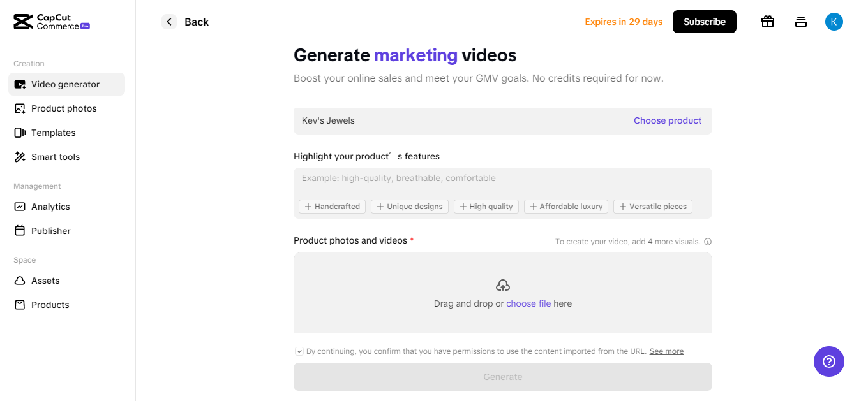This screenshot has width=868, height=401.
Task: Click the gift box icon
Action: point(768,22)
